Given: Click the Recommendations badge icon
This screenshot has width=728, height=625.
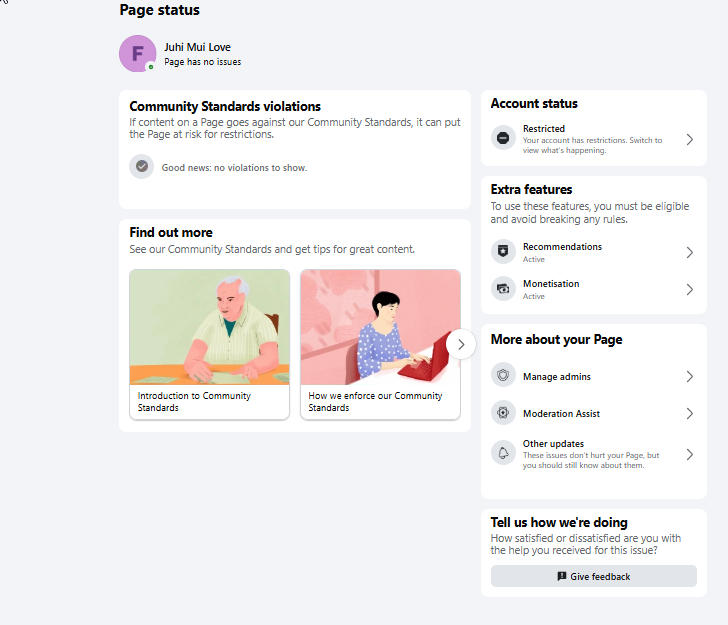Looking at the screenshot, I should pyautogui.click(x=503, y=251).
